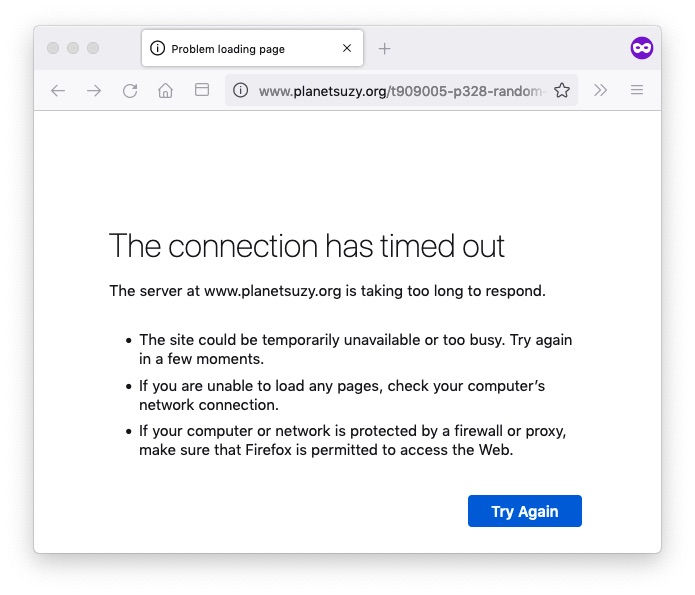Click the 'taking too long to respond' text
The width and height of the screenshot is (695, 595).
point(453,291)
